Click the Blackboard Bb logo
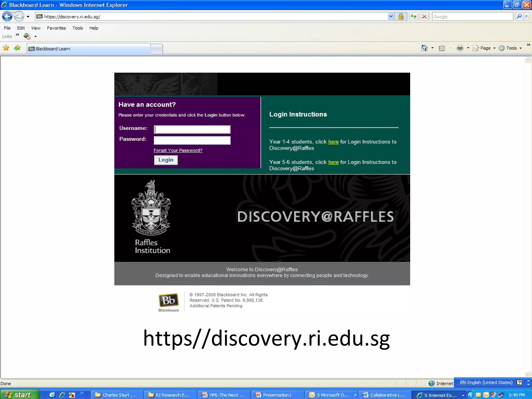 pos(168,302)
